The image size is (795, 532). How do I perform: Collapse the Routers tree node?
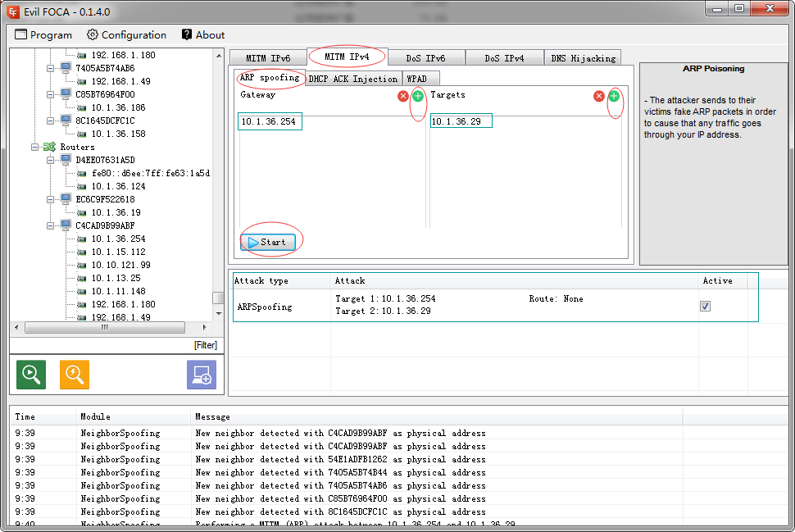point(35,147)
